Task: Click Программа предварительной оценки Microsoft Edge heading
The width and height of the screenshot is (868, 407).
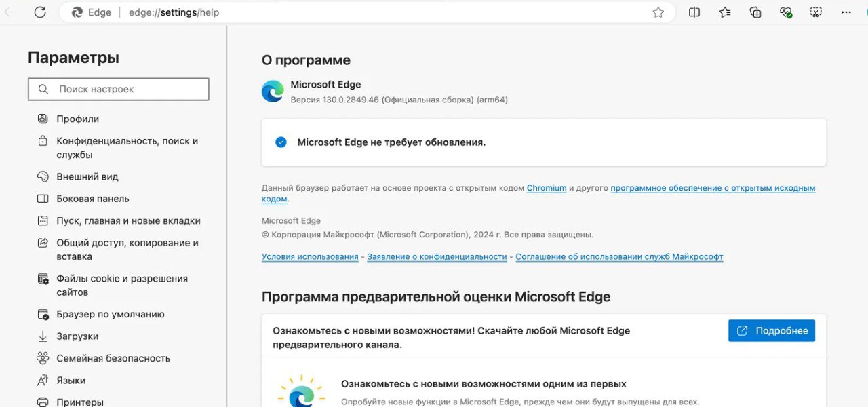Action: (436, 297)
